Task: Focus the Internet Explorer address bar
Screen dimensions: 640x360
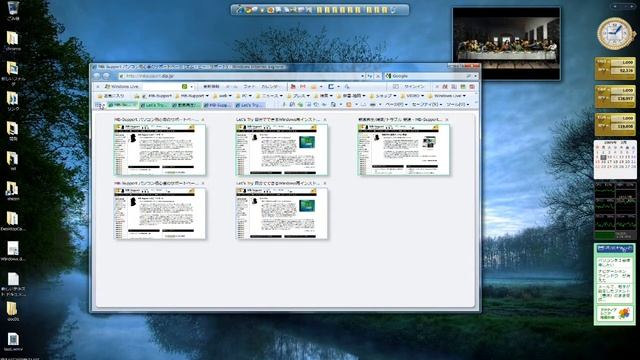Action: [241, 76]
